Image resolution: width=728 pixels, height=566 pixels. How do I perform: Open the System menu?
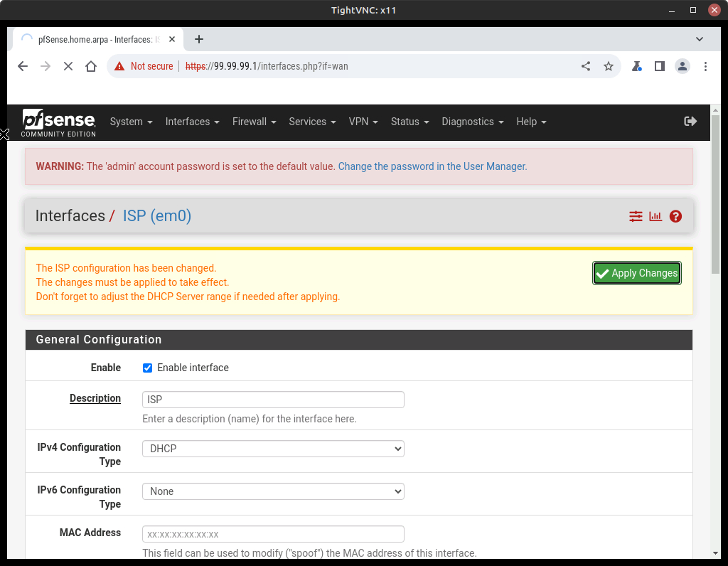click(131, 122)
